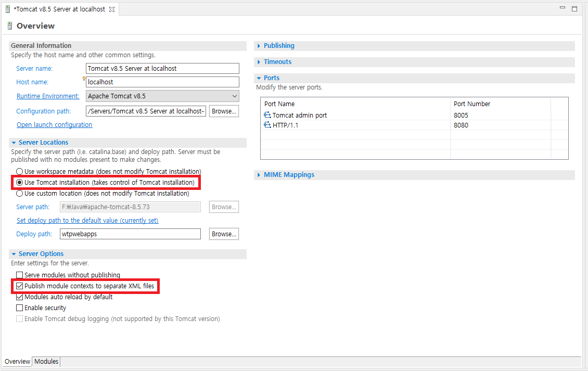
Task: Click the Tomcat admin port name
Action: (300, 115)
